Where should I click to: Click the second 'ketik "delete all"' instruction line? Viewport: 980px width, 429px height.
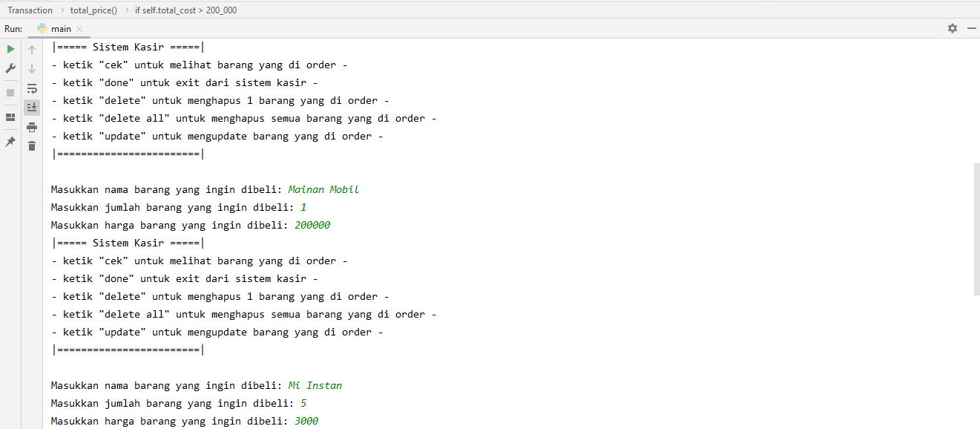pos(244,314)
